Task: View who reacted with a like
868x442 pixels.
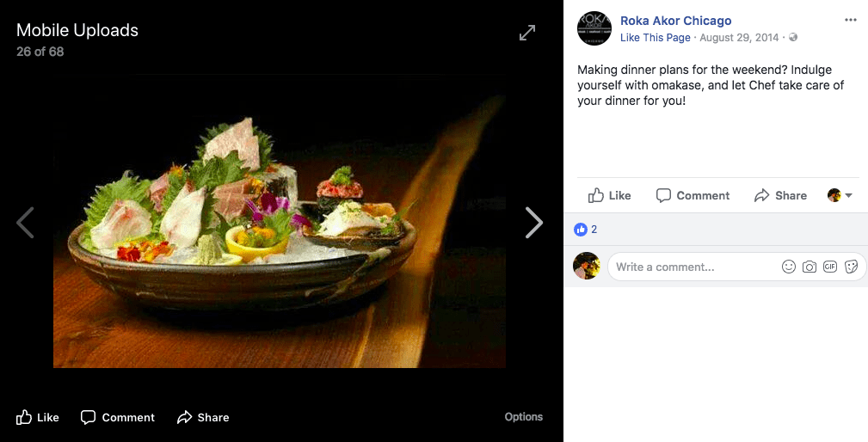Action: point(586,230)
